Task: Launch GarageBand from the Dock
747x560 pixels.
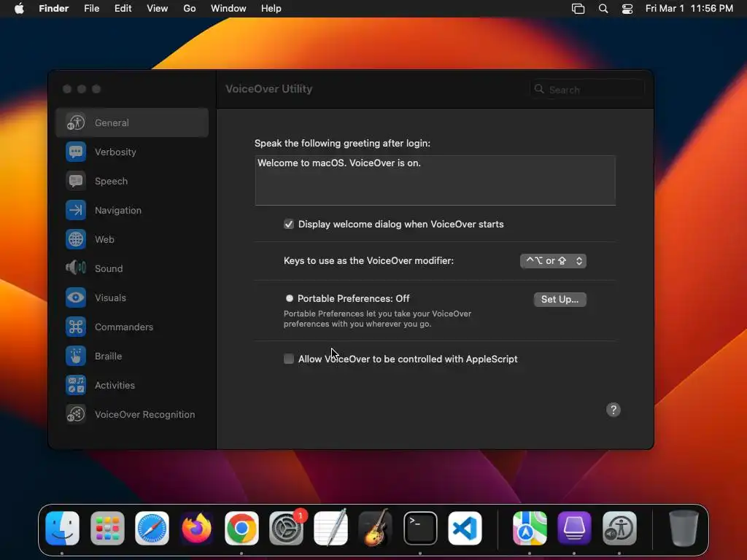Action: click(x=376, y=528)
